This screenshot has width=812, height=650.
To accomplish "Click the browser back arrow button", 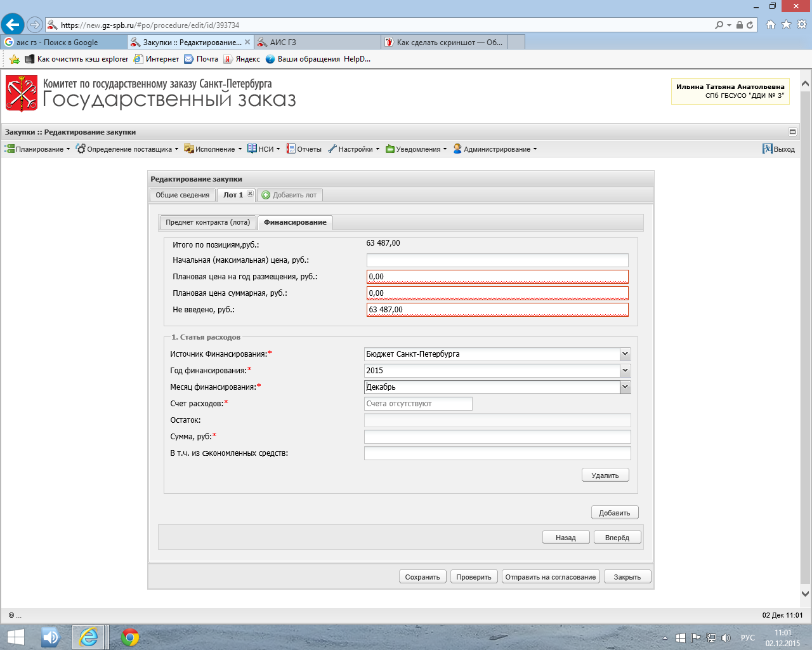I will [x=13, y=25].
